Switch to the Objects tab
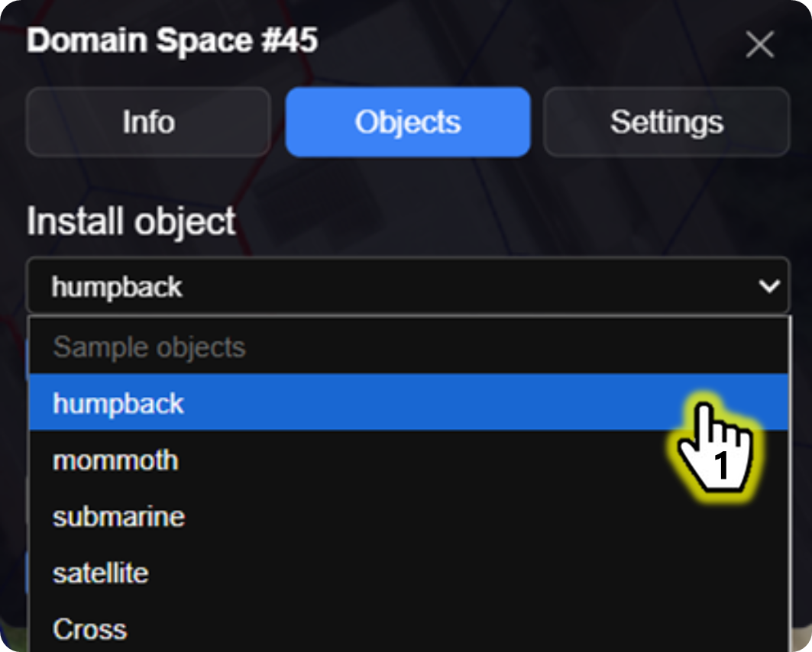This screenshot has width=812, height=652. click(x=408, y=122)
